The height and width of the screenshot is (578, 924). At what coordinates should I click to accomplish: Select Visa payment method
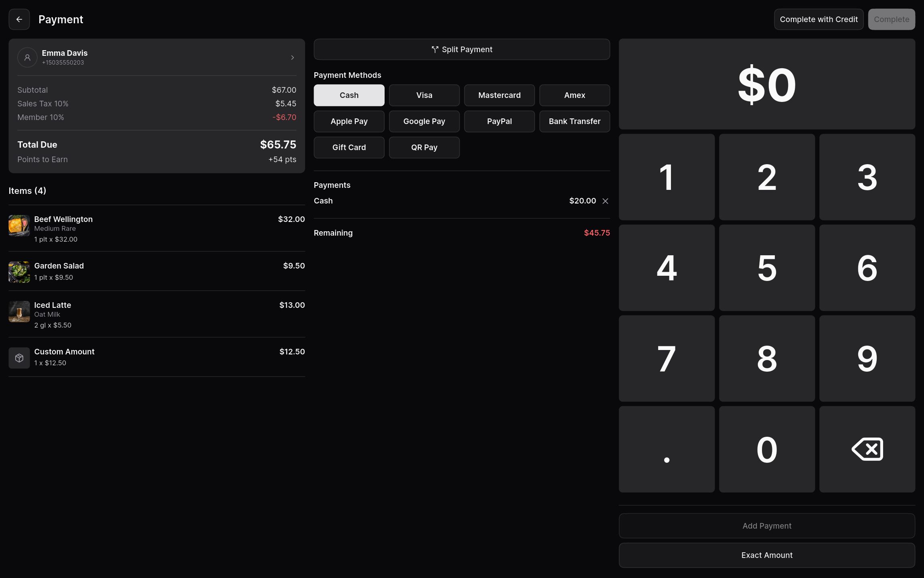coord(424,95)
